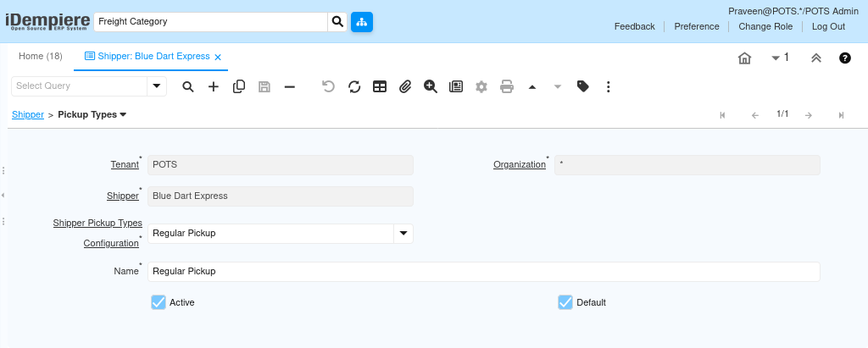The width and height of the screenshot is (868, 348).
Task: Click the Print icon in toolbar
Action: 507,87
